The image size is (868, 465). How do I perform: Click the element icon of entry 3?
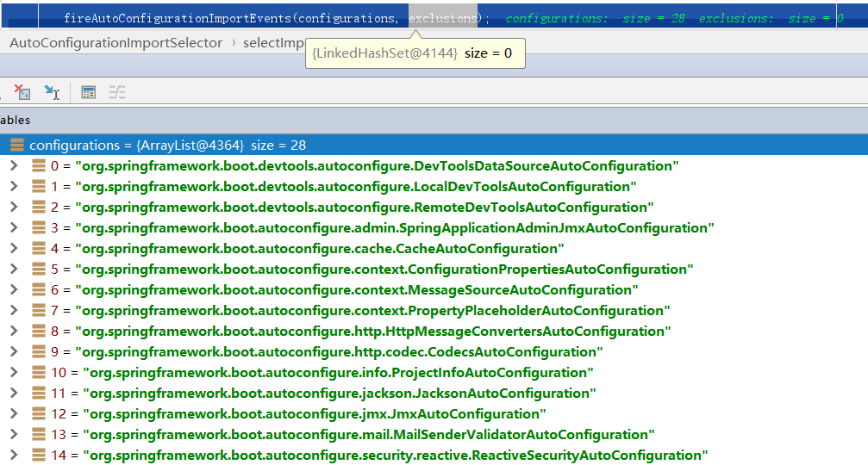(39, 227)
